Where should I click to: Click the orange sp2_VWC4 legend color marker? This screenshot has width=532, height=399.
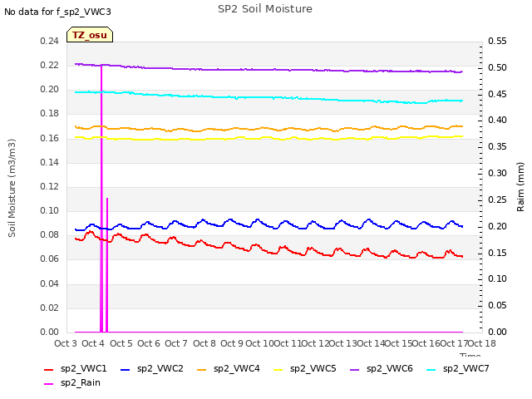click(x=201, y=369)
